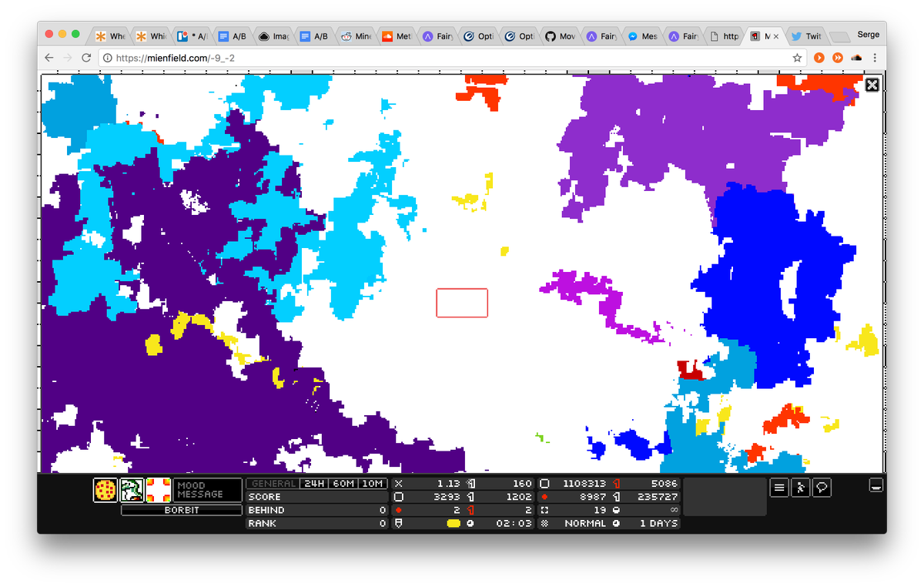
Task: Click the NORMAL mode value
Action: (585, 523)
